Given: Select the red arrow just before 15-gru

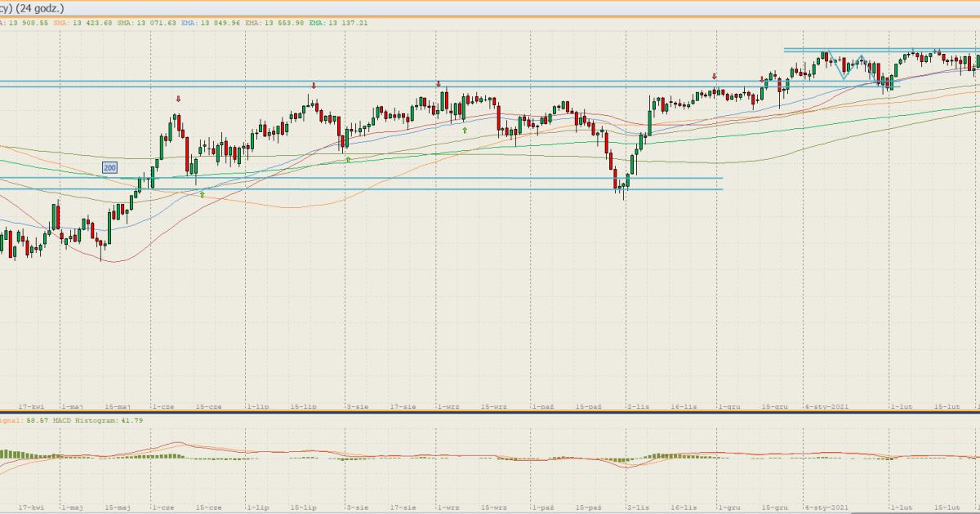Looking at the screenshot, I should click(763, 80).
